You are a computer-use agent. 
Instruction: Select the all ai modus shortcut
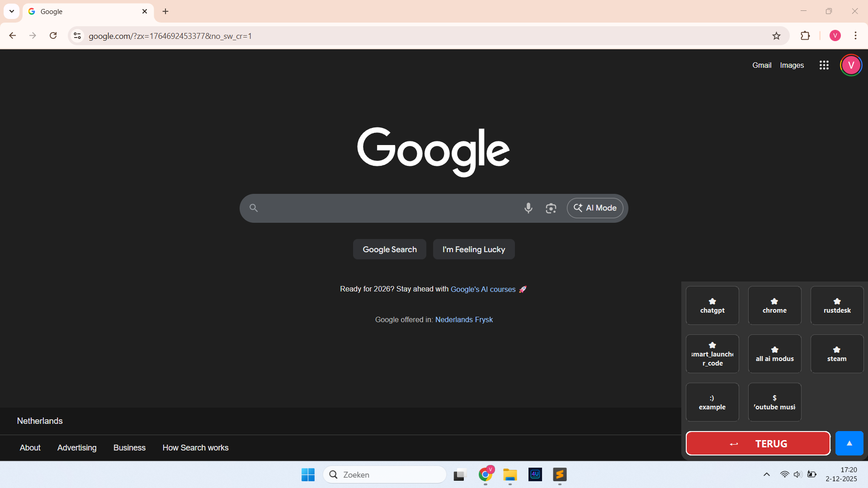(x=774, y=353)
